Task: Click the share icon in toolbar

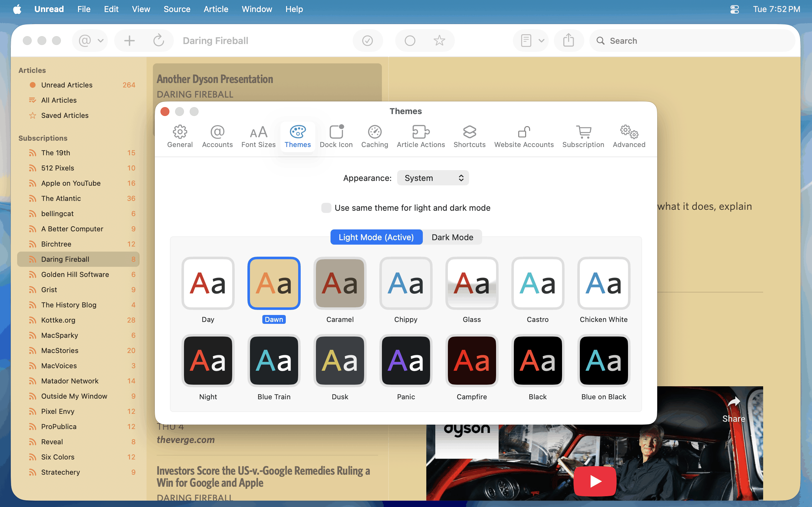Action: 568,41
